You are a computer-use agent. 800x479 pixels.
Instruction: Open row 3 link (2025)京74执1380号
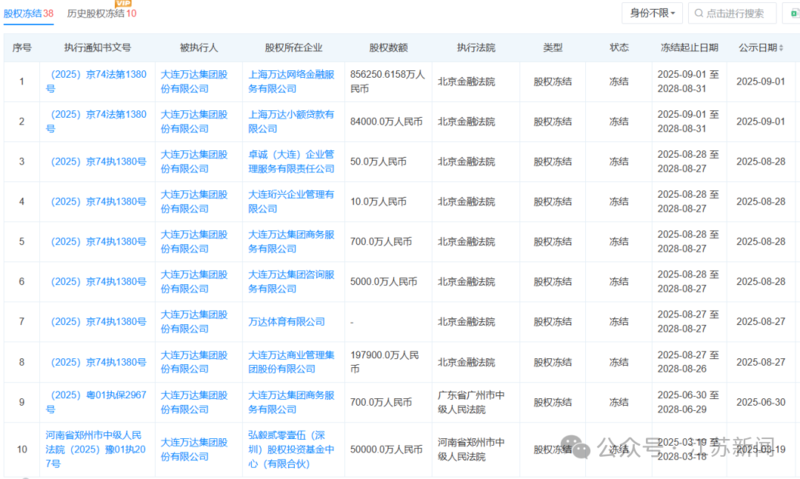click(98, 162)
